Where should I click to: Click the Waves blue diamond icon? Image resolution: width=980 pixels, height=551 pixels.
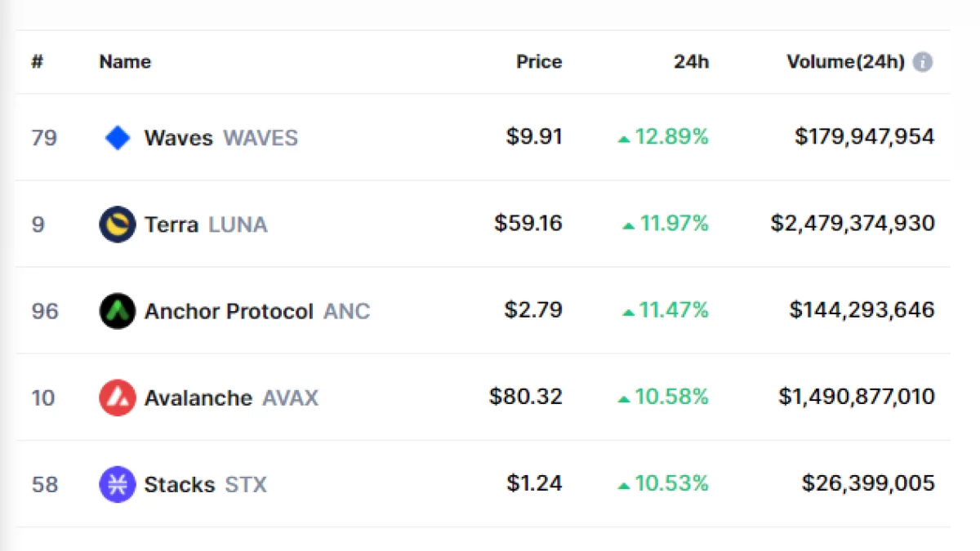pyautogui.click(x=118, y=138)
